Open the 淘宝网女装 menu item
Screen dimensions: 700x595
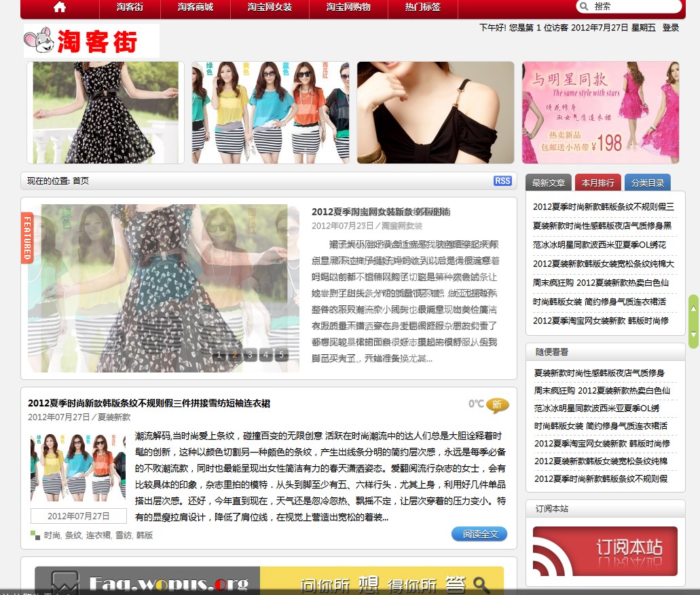pyautogui.click(x=270, y=7)
